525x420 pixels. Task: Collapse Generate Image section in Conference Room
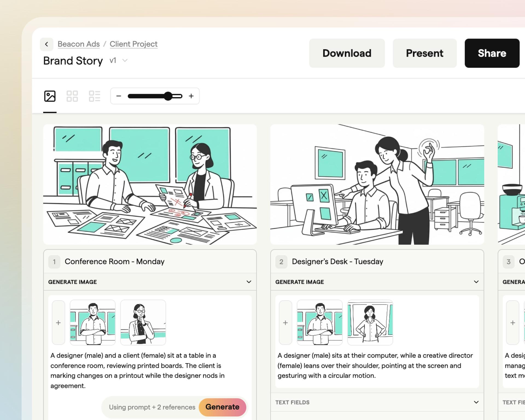coord(249,282)
